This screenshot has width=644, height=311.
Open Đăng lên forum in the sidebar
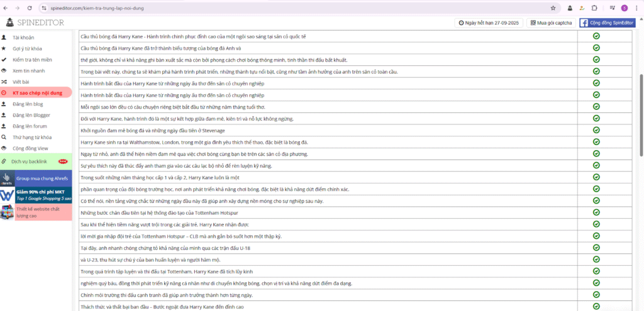(x=30, y=126)
